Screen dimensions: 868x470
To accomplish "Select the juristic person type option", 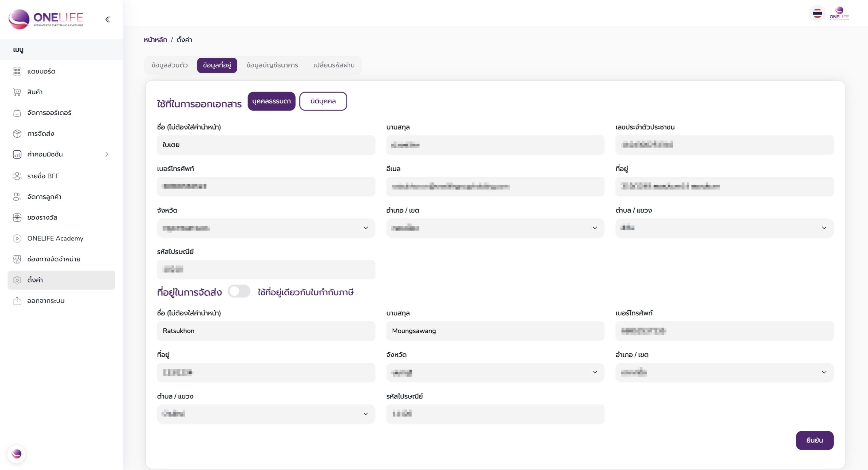I will [323, 101].
